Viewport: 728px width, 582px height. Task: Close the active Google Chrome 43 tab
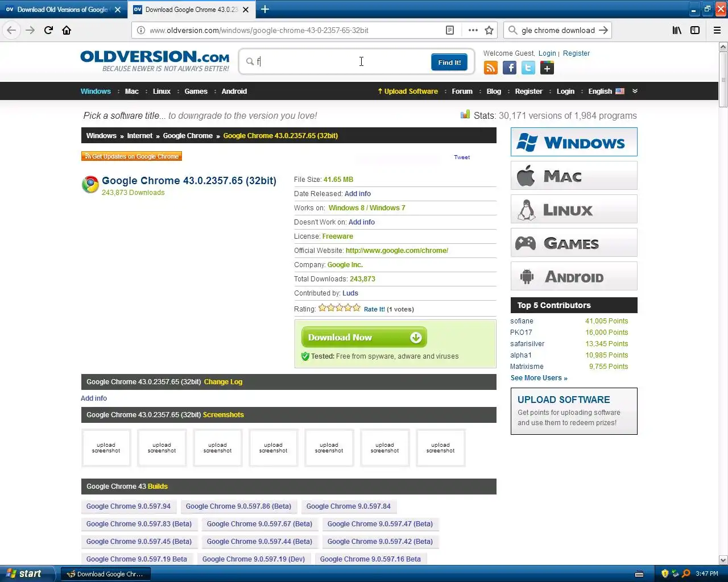[x=246, y=10]
